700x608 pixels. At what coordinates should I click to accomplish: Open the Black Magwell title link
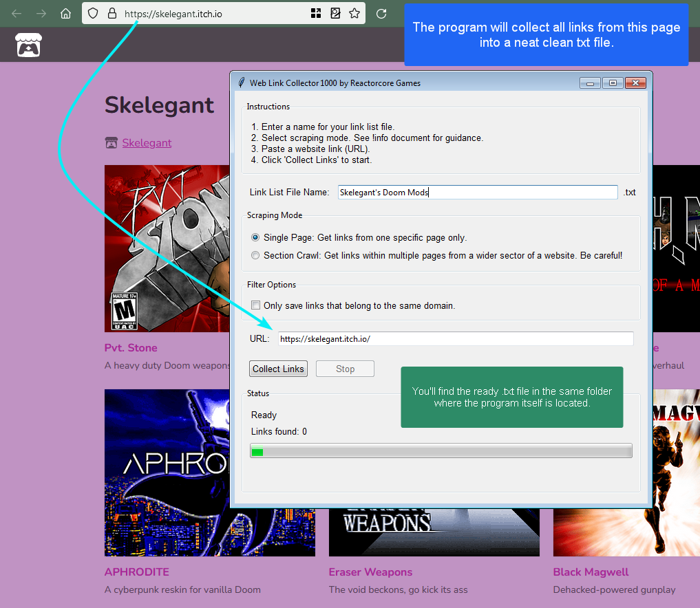click(x=591, y=572)
